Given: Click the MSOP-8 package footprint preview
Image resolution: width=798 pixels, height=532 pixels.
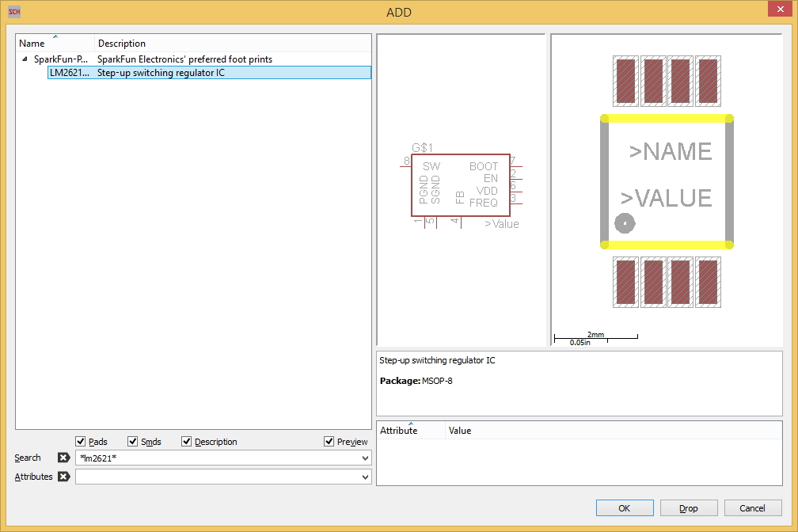Looking at the screenshot, I should (667, 190).
